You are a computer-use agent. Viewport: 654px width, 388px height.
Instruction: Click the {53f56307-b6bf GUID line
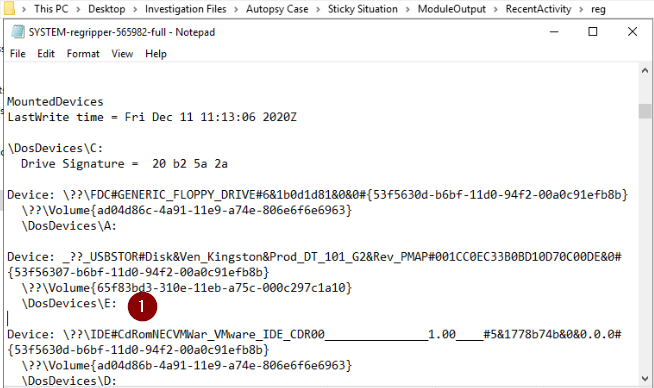pyautogui.click(x=138, y=272)
